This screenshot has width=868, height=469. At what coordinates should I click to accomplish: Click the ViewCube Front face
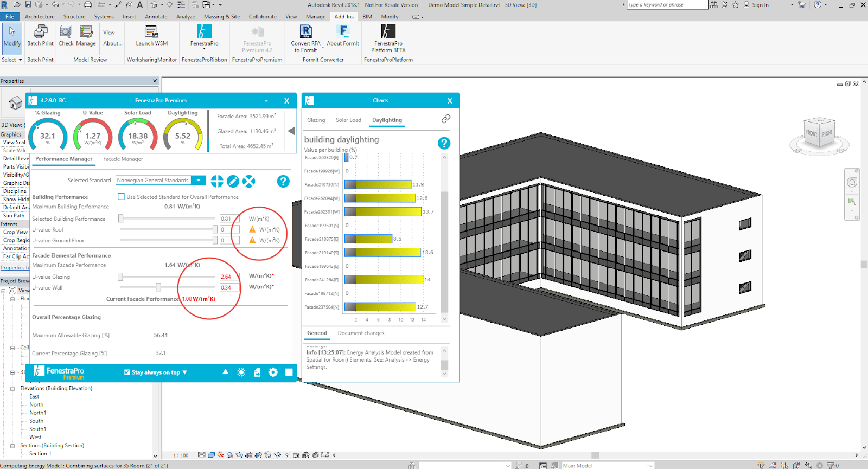pyautogui.click(x=812, y=133)
